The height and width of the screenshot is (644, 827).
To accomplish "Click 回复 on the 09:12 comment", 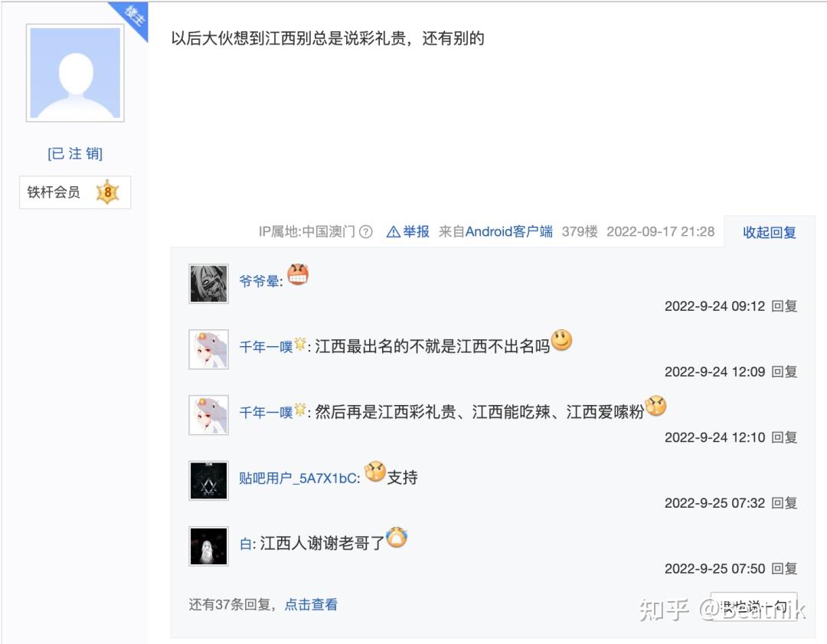I will (784, 306).
